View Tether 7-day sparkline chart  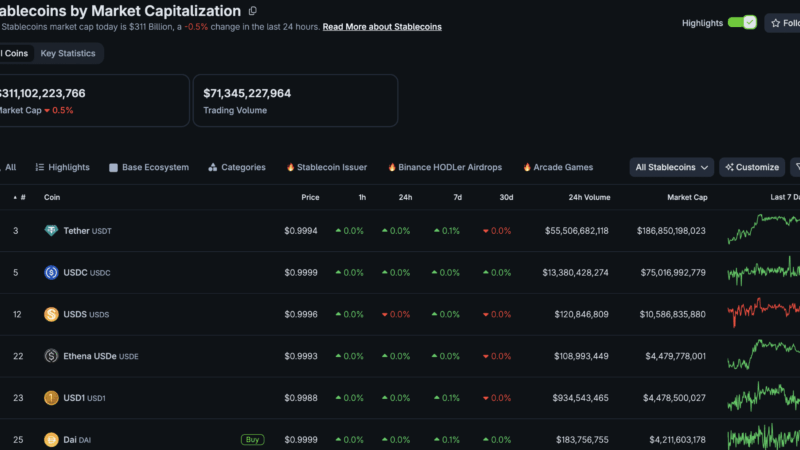764,229
